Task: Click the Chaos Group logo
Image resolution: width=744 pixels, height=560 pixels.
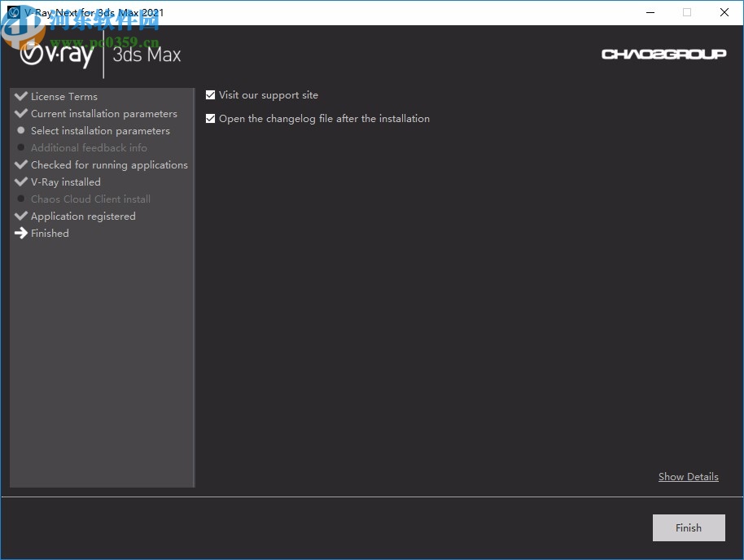Action: (663, 55)
